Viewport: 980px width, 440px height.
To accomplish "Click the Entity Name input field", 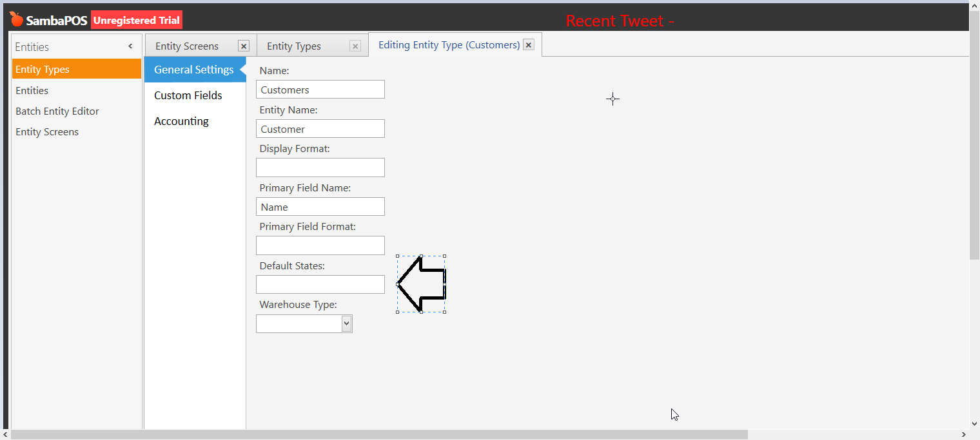I will [x=320, y=128].
